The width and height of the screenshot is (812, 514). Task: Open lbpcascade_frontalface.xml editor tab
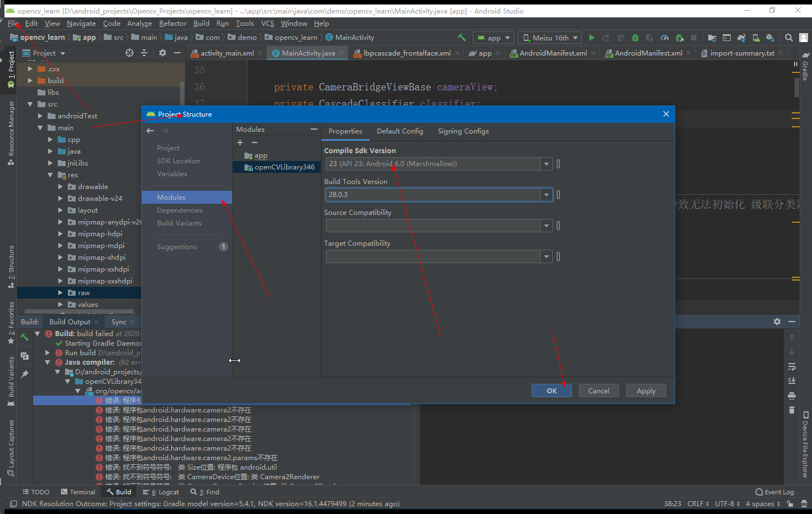coord(407,53)
